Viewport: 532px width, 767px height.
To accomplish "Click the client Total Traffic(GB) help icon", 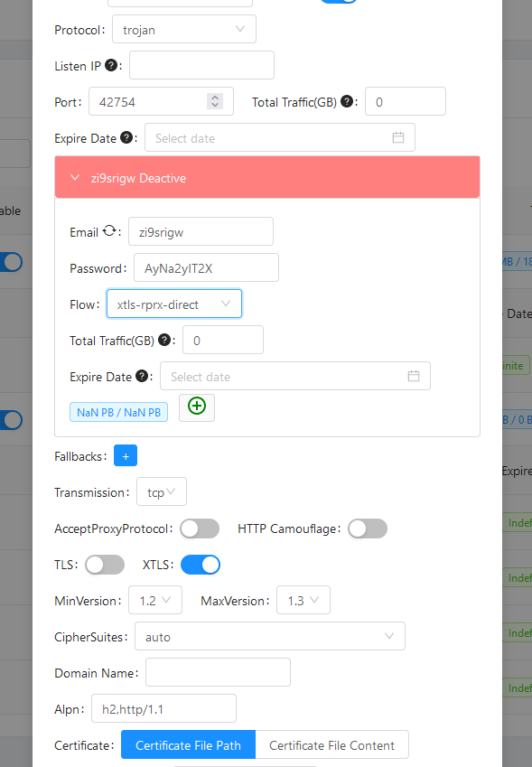I will [x=164, y=340].
